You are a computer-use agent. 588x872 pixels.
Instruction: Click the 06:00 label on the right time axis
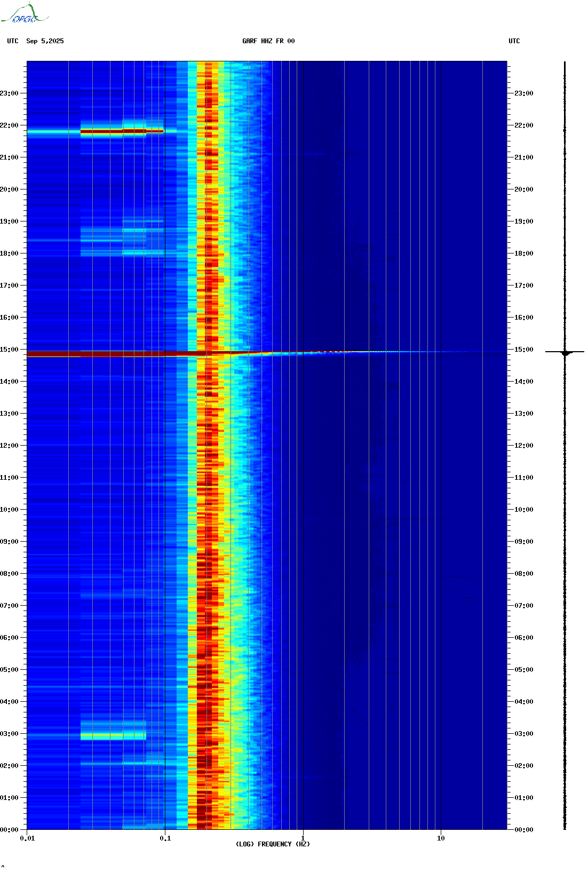click(x=524, y=638)
